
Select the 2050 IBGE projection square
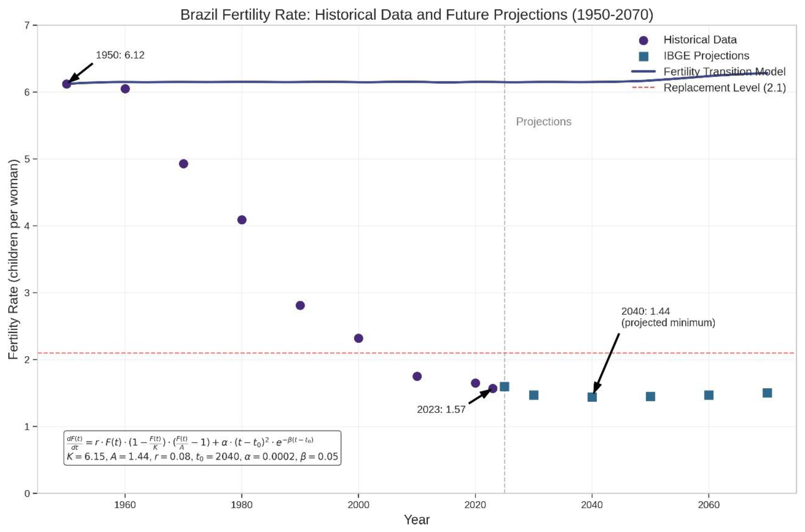point(650,396)
